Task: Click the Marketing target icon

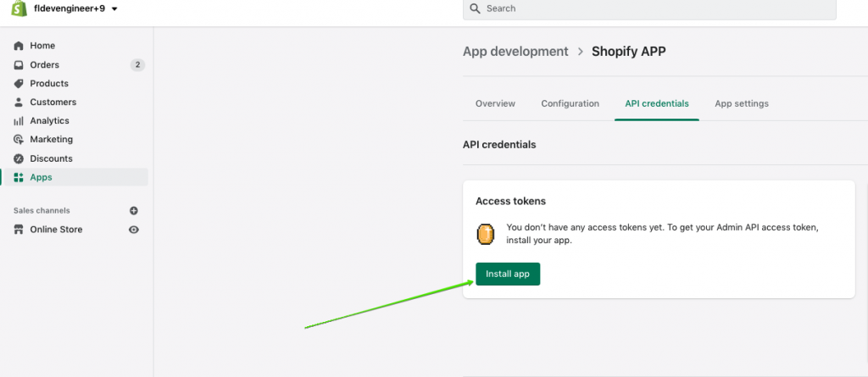Action: (19, 140)
